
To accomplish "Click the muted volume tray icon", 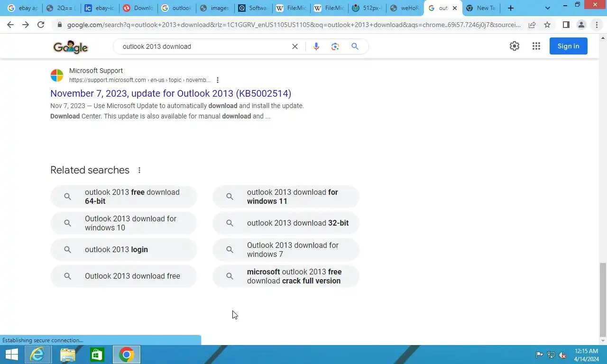I will [562, 355].
